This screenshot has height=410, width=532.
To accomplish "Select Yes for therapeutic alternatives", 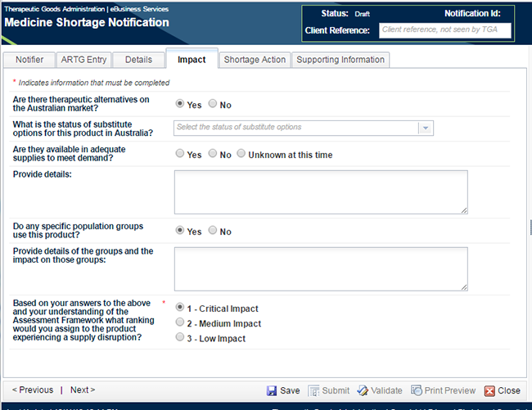I will (180, 105).
